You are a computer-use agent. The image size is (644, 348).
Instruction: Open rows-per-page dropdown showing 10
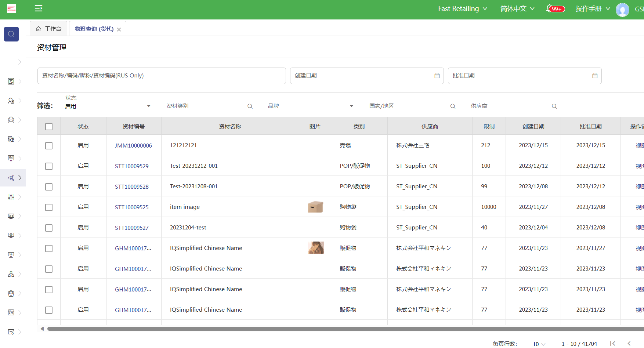[x=539, y=344]
